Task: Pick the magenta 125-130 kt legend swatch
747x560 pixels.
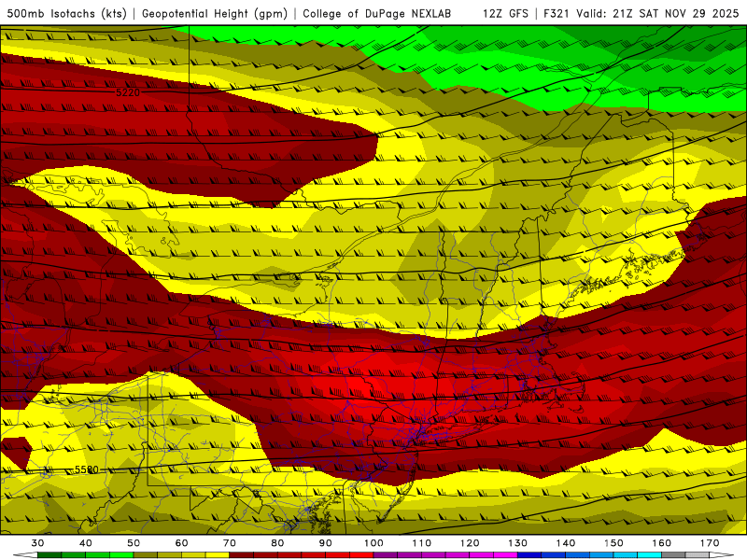Action: pos(505,555)
